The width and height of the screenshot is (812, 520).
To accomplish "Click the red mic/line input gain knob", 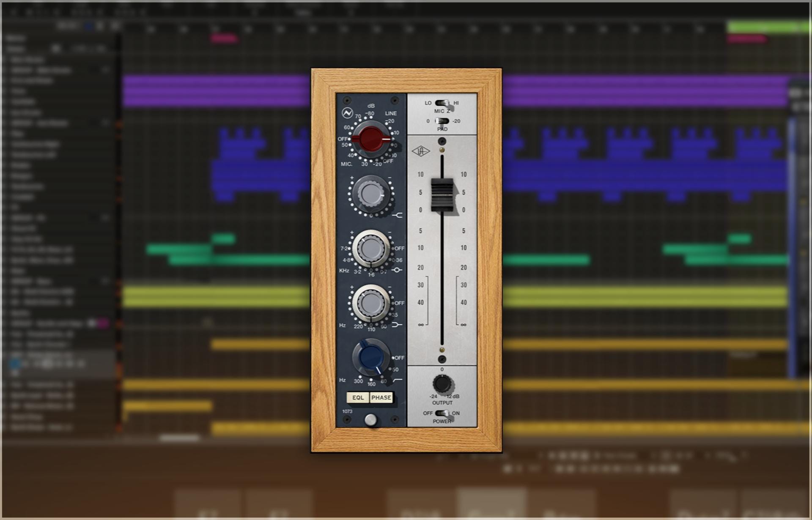I will pos(371,139).
